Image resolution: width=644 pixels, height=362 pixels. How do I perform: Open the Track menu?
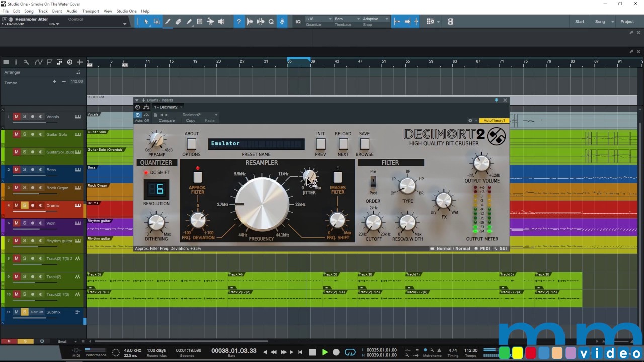[x=43, y=11]
